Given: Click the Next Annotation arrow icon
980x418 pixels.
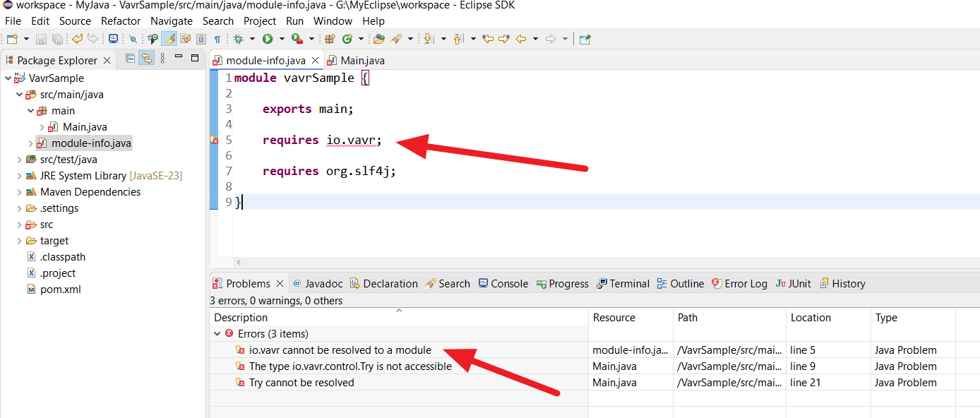Looking at the screenshot, I should [x=428, y=40].
